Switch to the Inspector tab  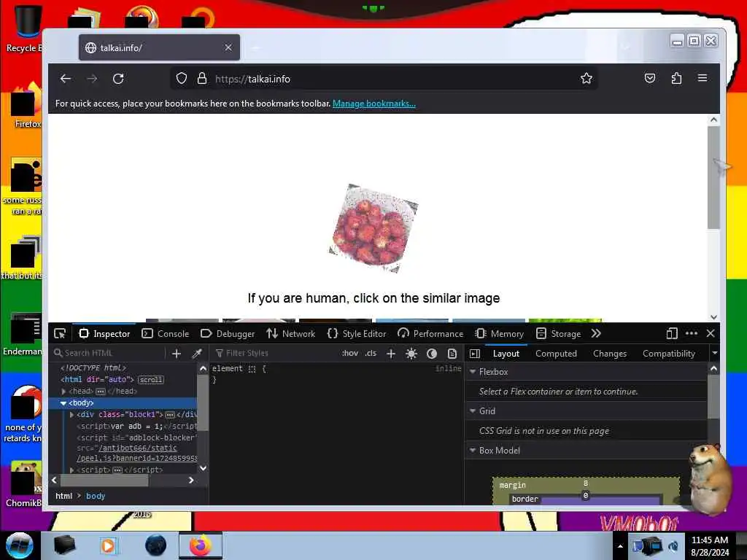(104, 333)
